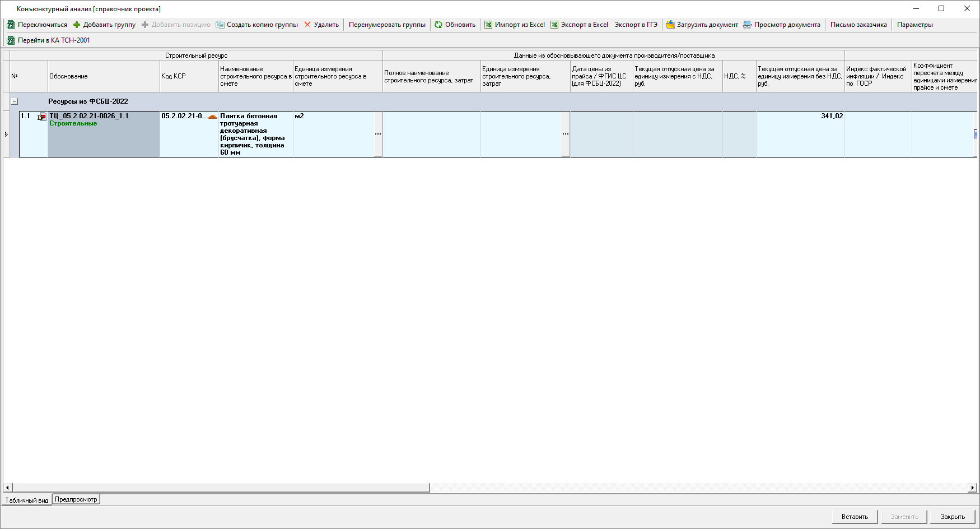Click Загрузить документ icon
Screen dimensions: 980x529
670,25
